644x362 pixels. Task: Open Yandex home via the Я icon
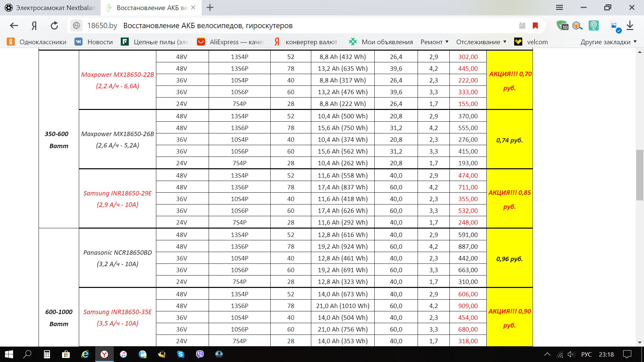34,25
